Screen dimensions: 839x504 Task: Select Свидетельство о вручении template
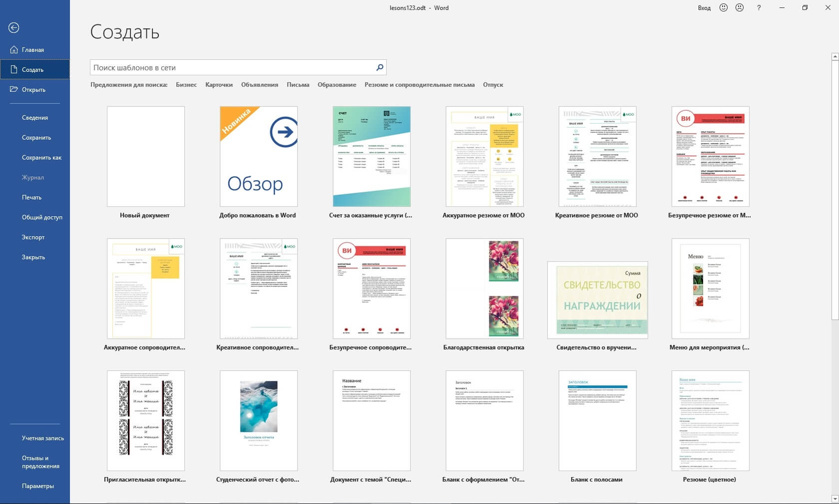[597, 300]
